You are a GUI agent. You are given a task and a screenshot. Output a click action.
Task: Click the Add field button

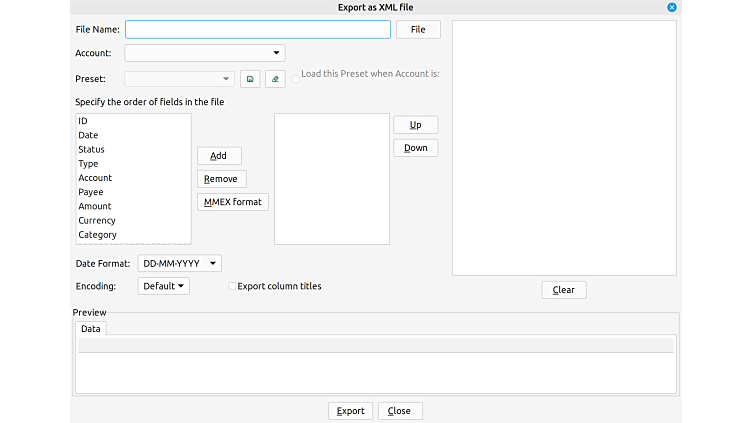point(219,156)
